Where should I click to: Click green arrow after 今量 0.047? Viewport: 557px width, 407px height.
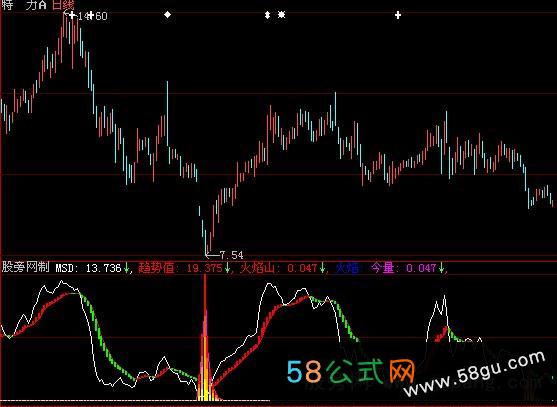[441, 268]
